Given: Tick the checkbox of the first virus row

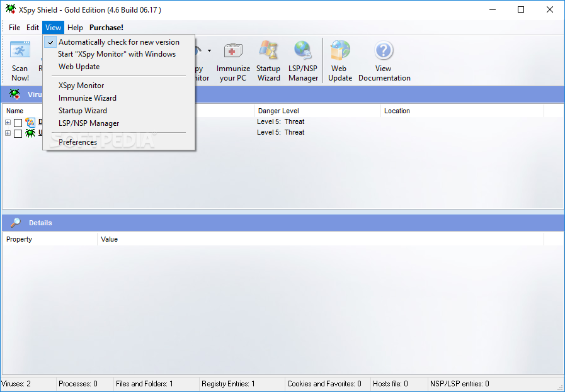Looking at the screenshot, I should point(18,123).
